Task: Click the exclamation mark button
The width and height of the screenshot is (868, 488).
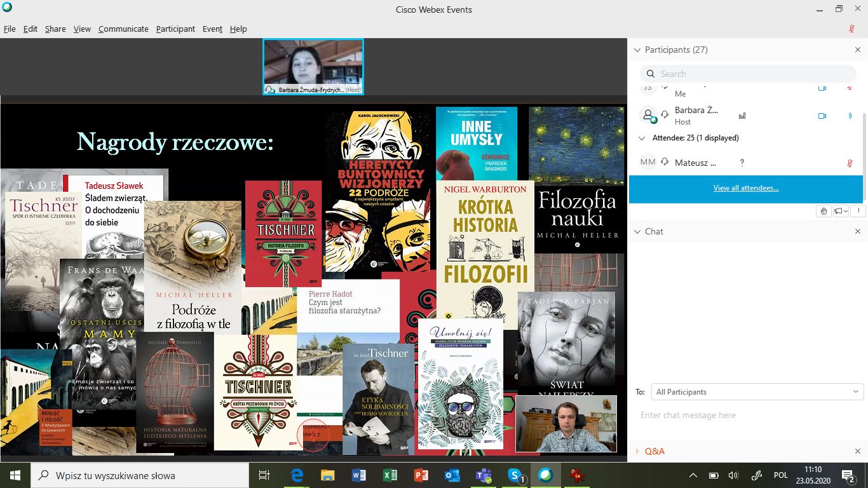Action: point(858,211)
